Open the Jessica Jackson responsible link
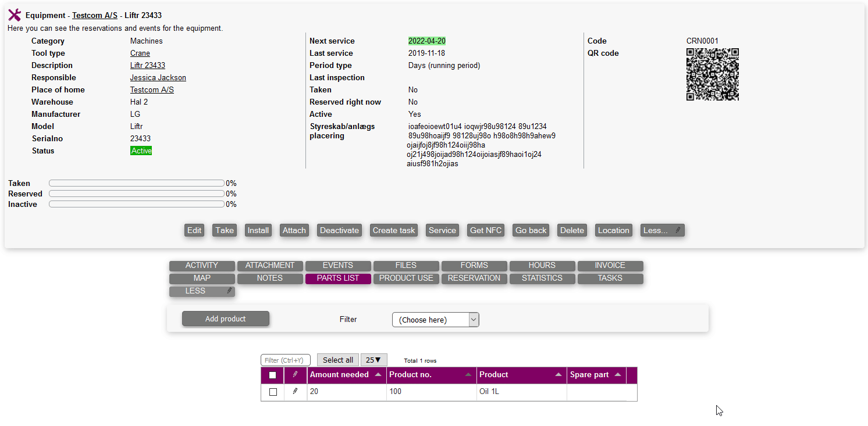 tap(158, 78)
